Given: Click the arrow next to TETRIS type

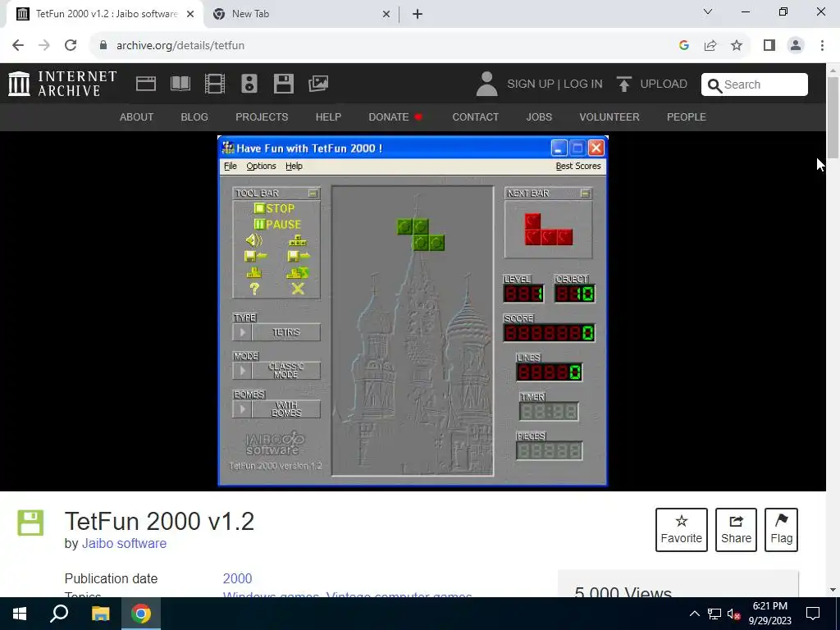Looking at the screenshot, I should [242, 332].
